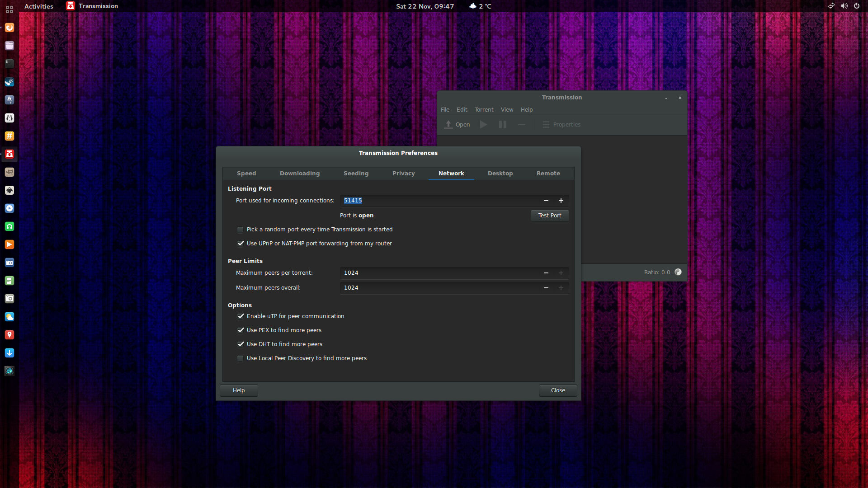Screen dimensions: 868x488
Task: Disable UPnP or NAT-PMP port forwarding
Action: (x=241, y=244)
